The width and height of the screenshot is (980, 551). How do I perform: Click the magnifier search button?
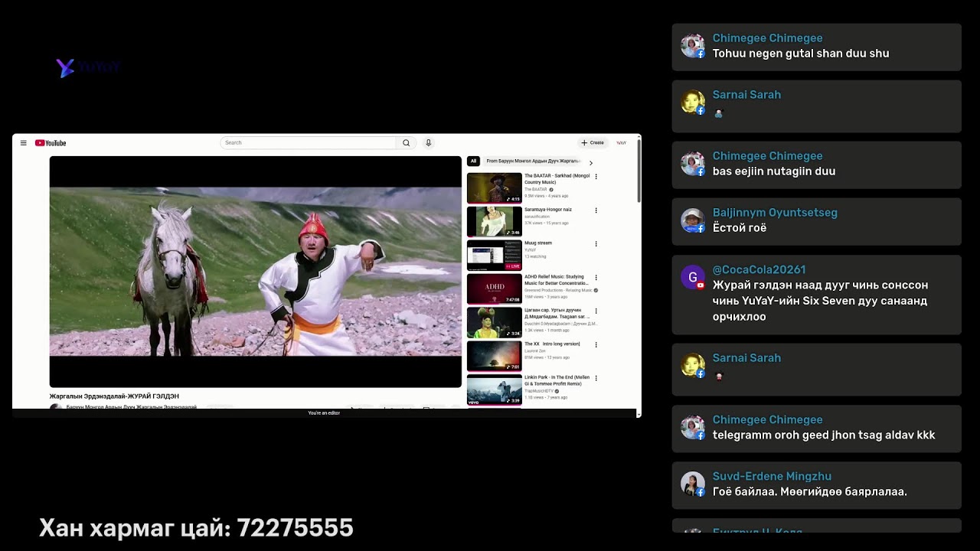tap(407, 143)
